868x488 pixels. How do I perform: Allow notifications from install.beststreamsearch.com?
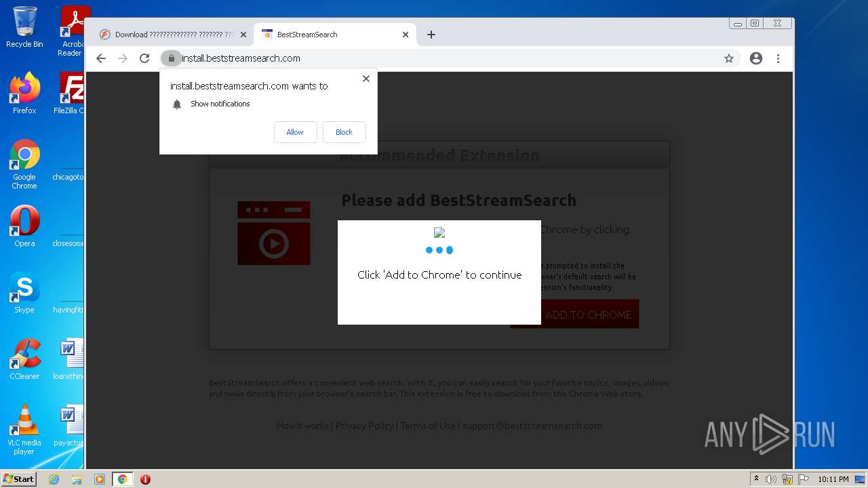point(295,132)
